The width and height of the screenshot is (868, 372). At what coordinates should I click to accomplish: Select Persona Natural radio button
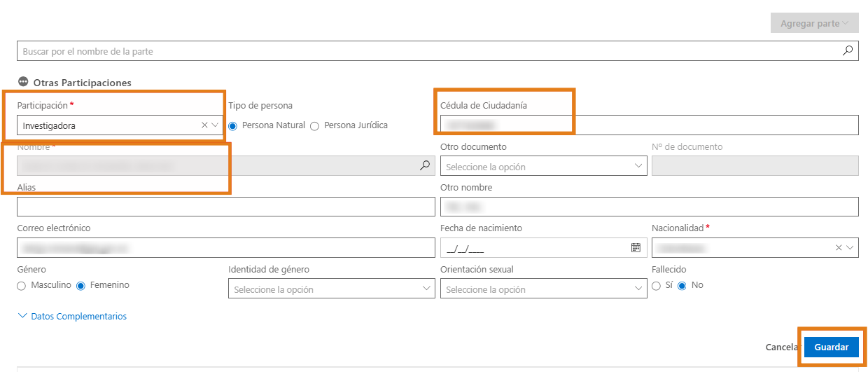coord(233,126)
